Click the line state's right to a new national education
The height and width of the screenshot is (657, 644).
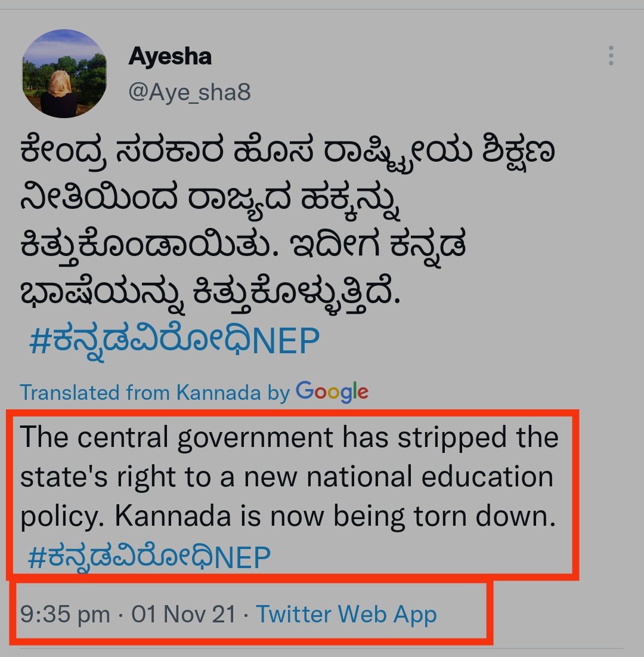coord(287,477)
